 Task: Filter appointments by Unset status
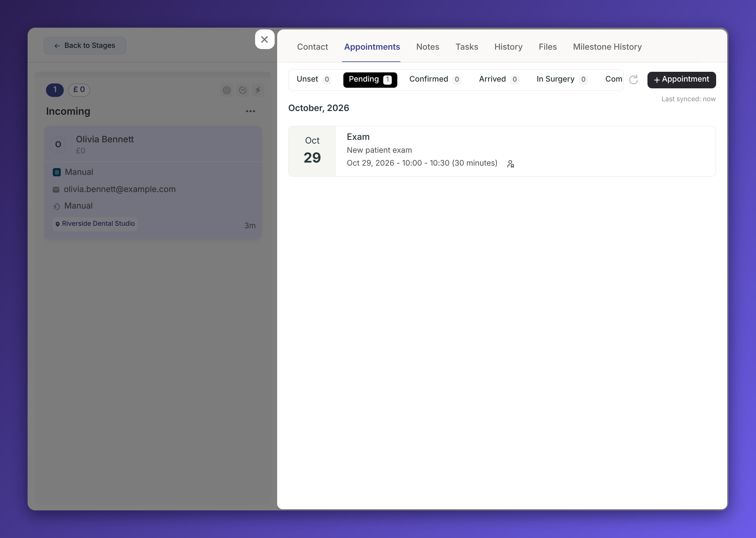313,79
